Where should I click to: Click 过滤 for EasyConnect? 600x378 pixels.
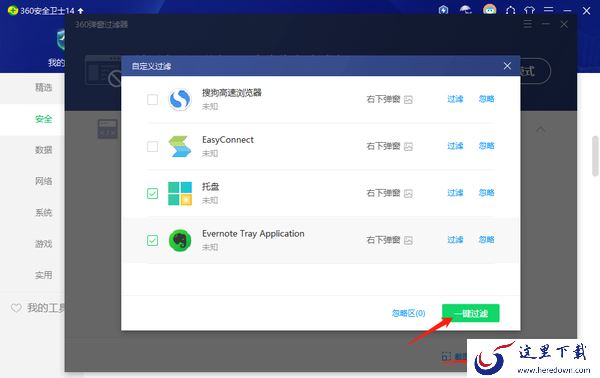click(455, 146)
